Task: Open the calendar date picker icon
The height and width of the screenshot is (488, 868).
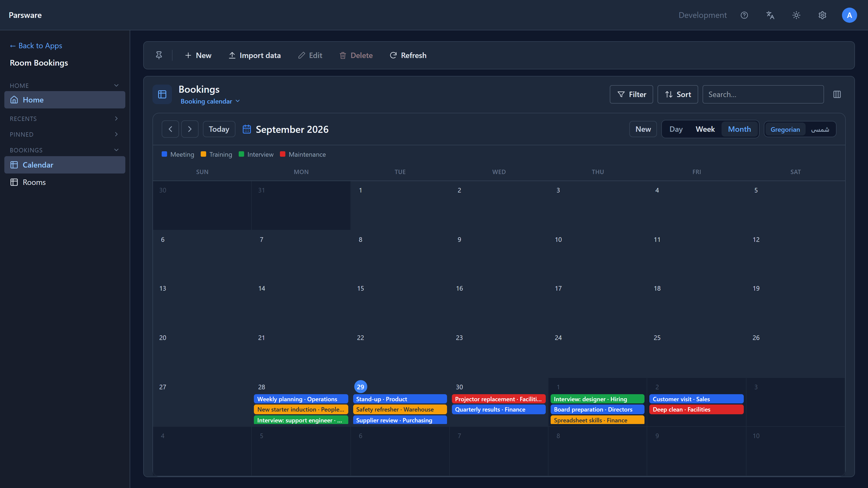Action: click(x=247, y=129)
